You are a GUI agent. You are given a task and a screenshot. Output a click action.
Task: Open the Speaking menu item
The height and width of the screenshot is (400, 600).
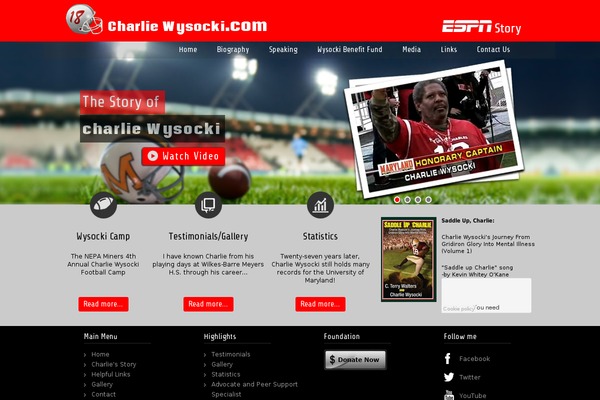click(x=283, y=49)
